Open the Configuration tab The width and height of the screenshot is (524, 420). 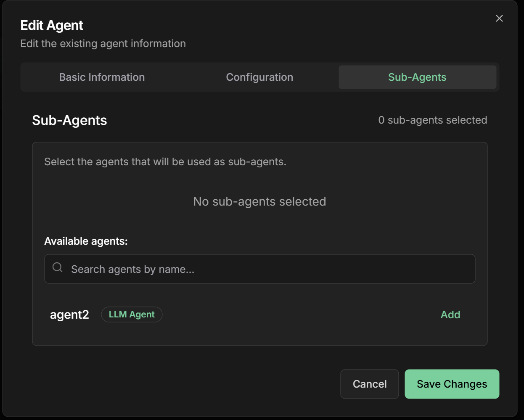[x=259, y=77]
